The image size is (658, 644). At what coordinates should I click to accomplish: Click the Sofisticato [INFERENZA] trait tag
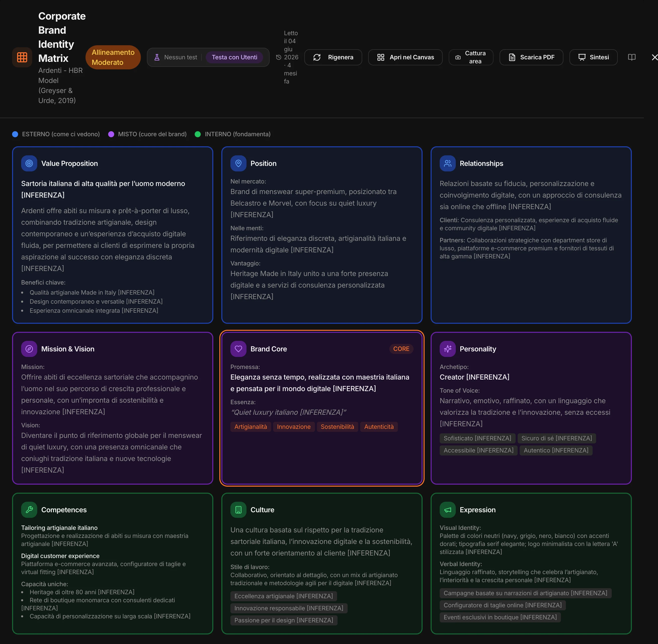(477, 438)
